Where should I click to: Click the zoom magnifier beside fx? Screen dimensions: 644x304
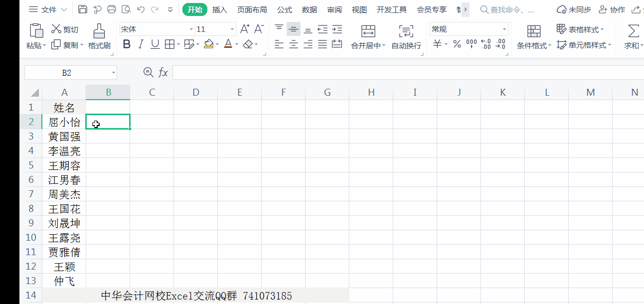click(148, 73)
